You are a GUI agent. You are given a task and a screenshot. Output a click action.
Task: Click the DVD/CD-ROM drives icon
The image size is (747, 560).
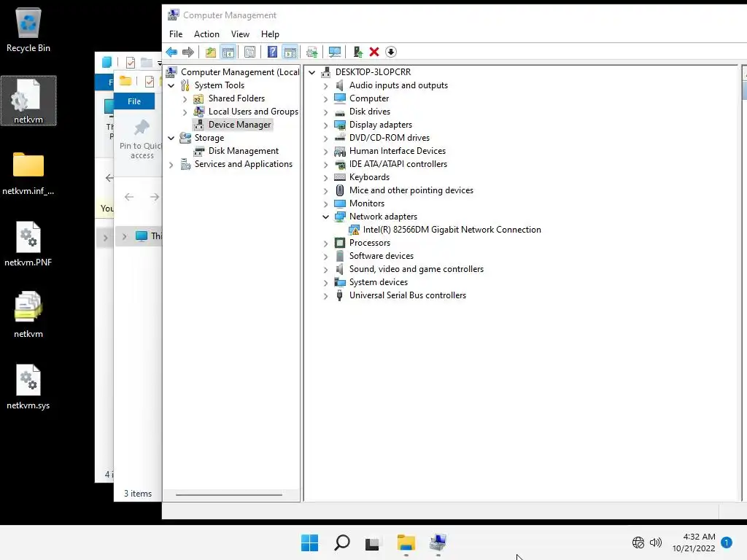[340, 138]
